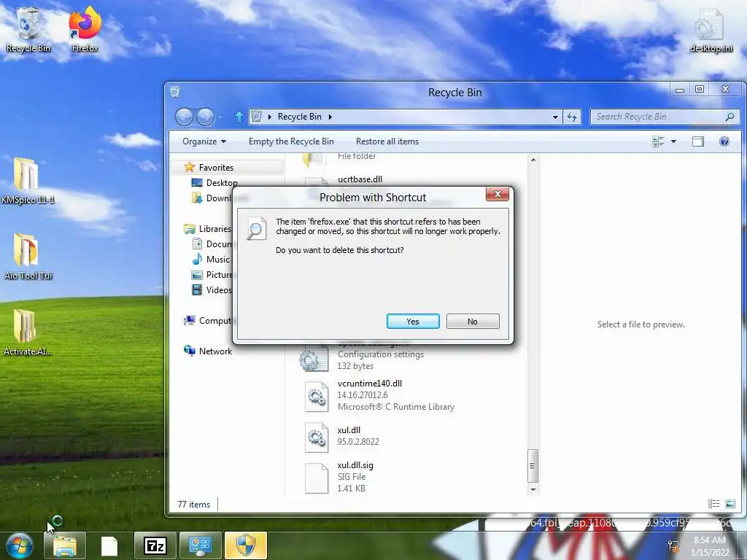Viewport: 747px width, 560px height.
Task: Toggle the preview pane button
Action: click(698, 141)
